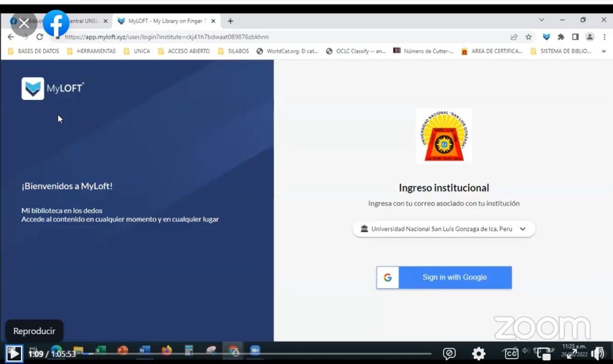
Task: Mute the video volume speaker
Action: coord(597,353)
